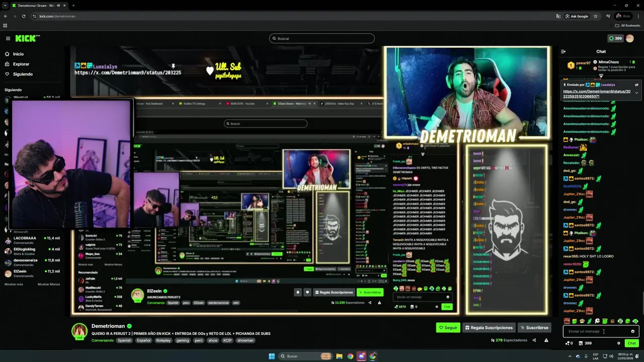Unpin or hide the pinned chat message
This screenshot has width=644, height=362.
636,85
